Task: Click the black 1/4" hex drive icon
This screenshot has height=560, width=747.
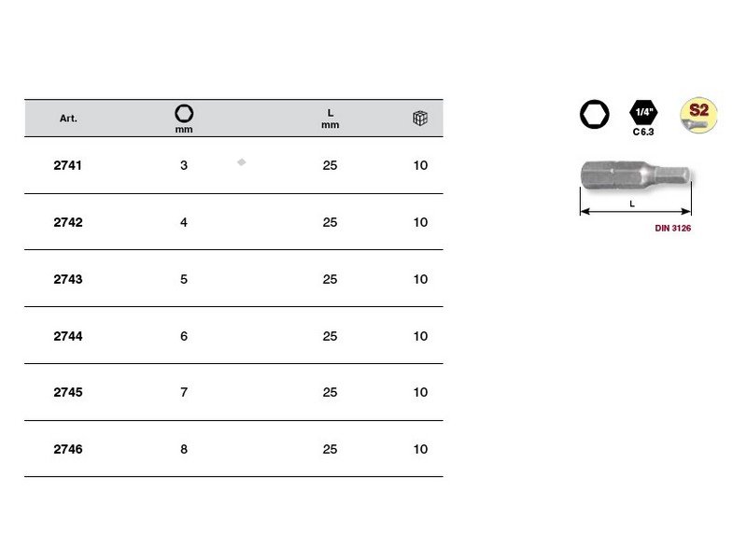Action: point(643,112)
